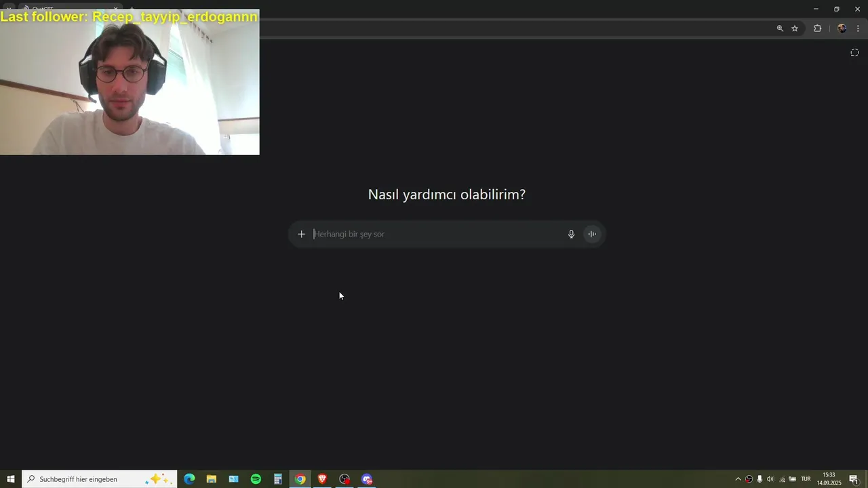Open the Chrome profile avatar
The height and width of the screenshot is (488, 868).
click(842, 28)
